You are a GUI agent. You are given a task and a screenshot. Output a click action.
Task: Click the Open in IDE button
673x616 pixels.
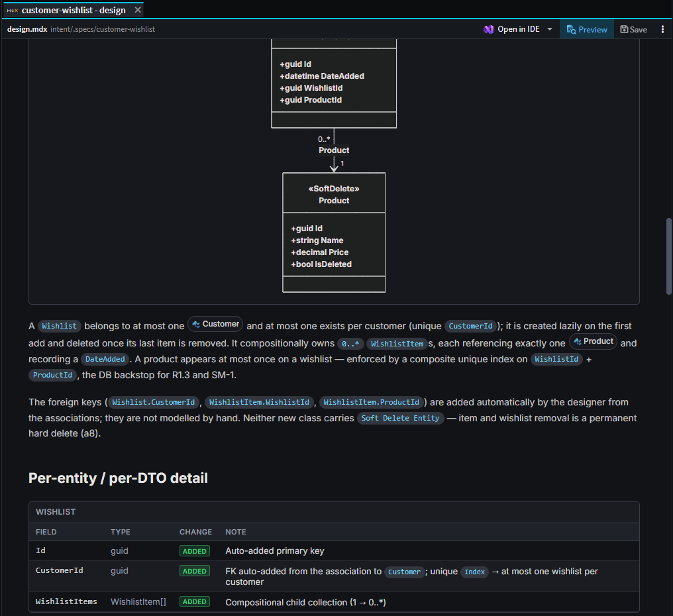(518, 29)
